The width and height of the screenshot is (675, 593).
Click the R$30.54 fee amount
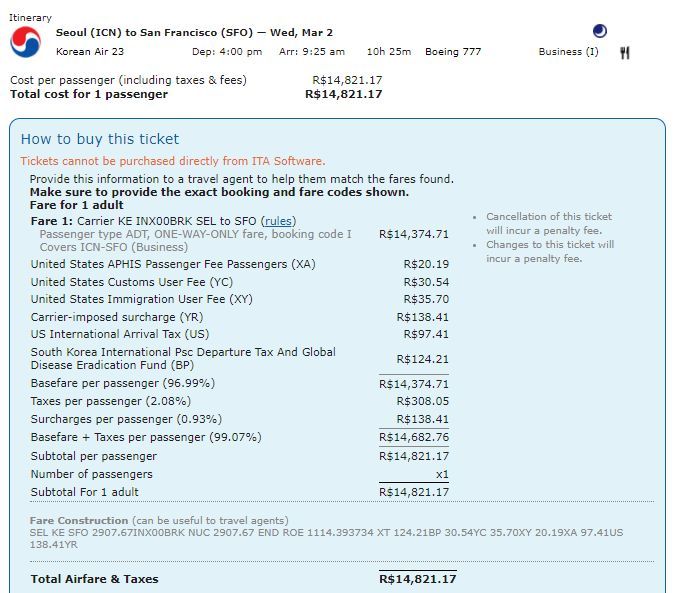click(x=426, y=282)
